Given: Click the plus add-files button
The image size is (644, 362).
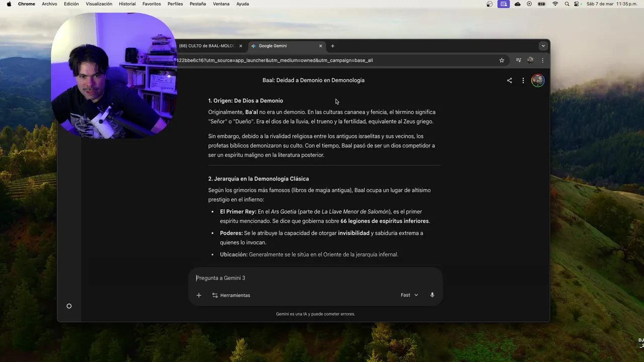Looking at the screenshot, I should pyautogui.click(x=199, y=295).
